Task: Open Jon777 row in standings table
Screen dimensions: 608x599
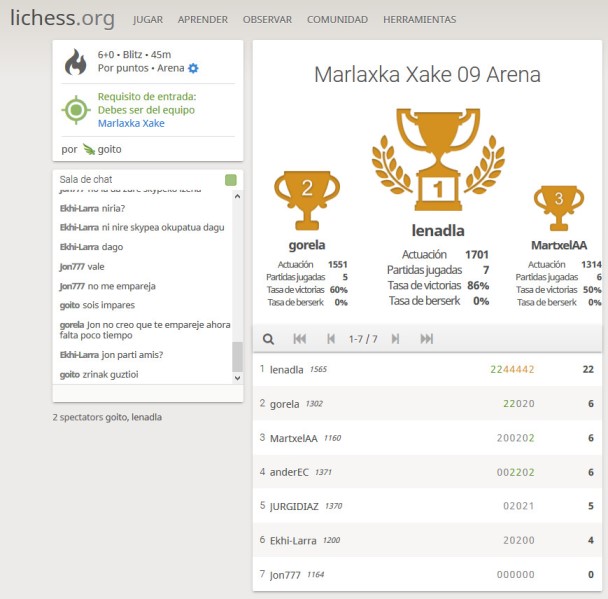Action: (x=430, y=575)
